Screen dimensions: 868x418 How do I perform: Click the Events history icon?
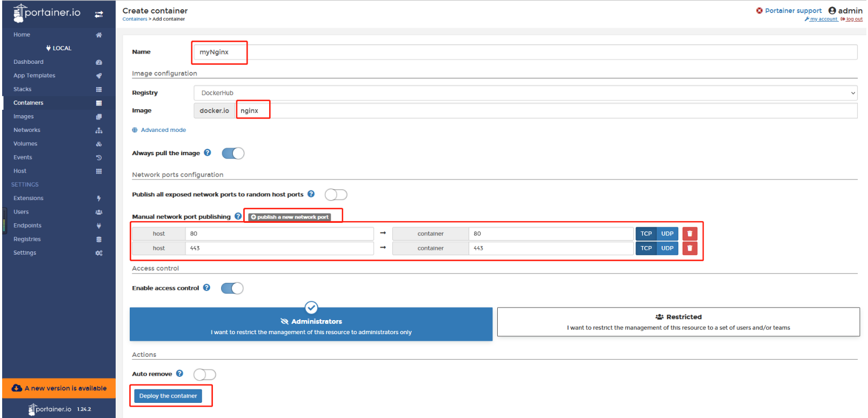pyautogui.click(x=99, y=157)
